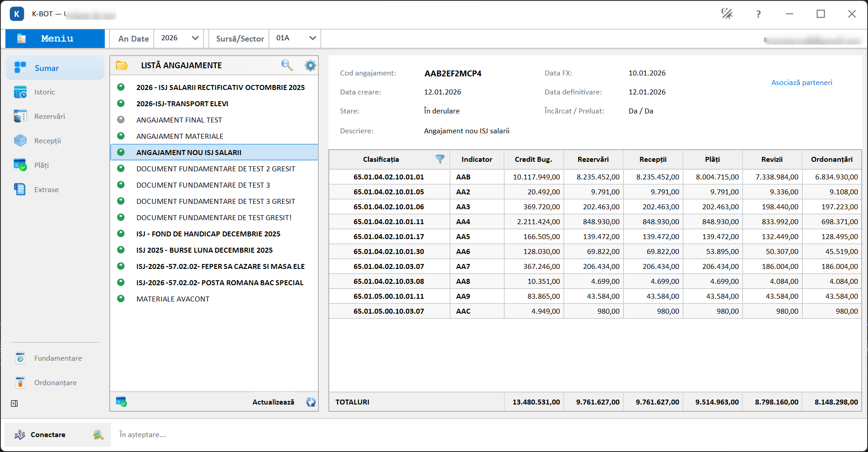
Task: Click the refresh icon next to Actualizează
Action: (311, 402)
